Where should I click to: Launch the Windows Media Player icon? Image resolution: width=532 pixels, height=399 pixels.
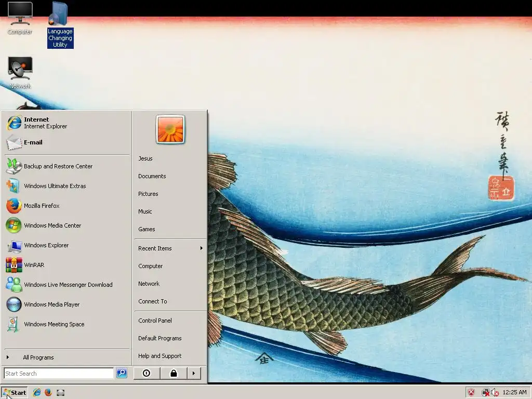[x=14, y=304]
